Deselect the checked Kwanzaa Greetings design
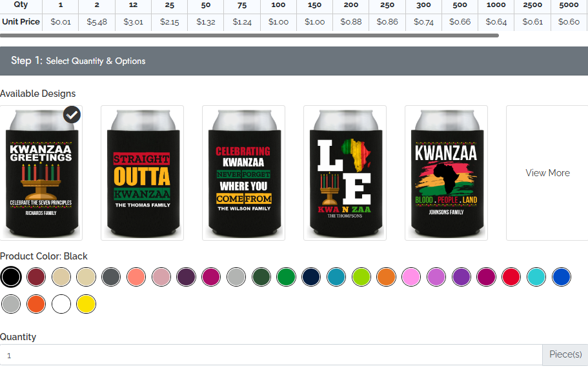The width and height of the screenshot is (588, 375). [x=72, y=114]
